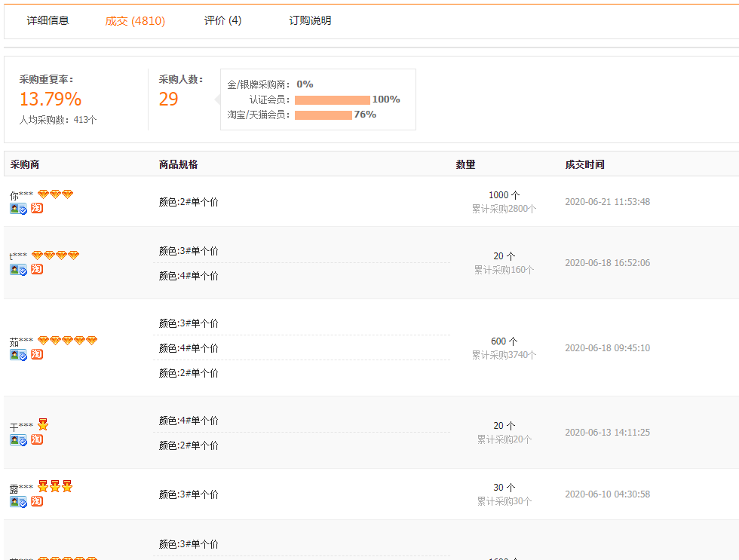Click the 淘宝/天猫会员 76% bar
Viewport: 739px width, 560px height.
click(x=326, y=115)
